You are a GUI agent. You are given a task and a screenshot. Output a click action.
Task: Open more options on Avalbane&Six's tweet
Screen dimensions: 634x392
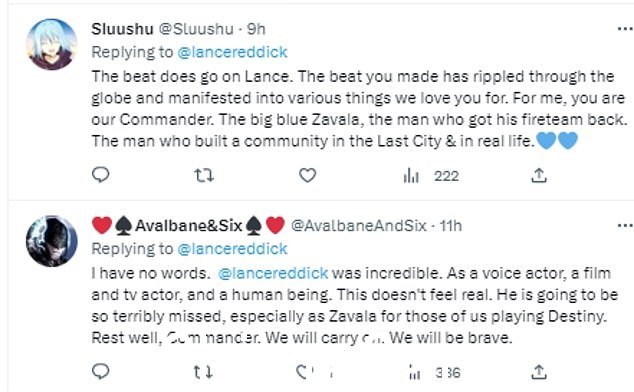tap(626, 225)
